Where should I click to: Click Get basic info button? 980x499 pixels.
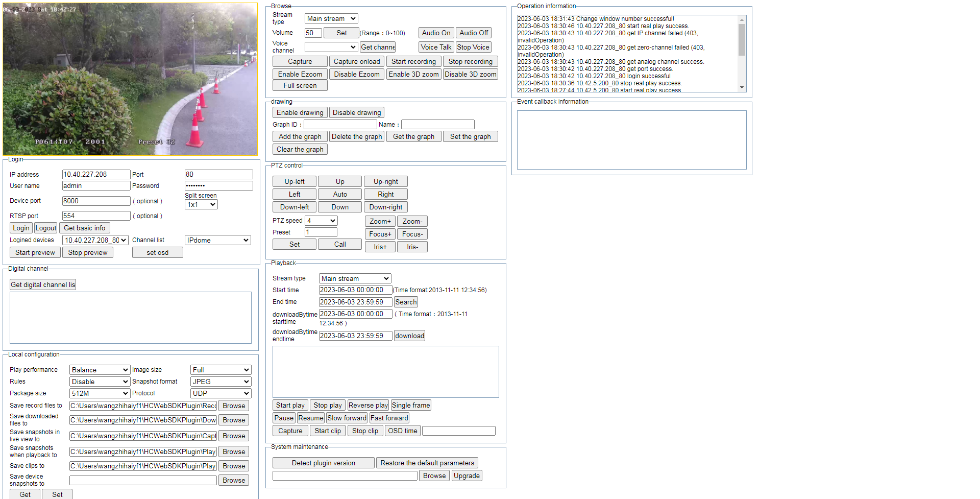click(85, 228)
